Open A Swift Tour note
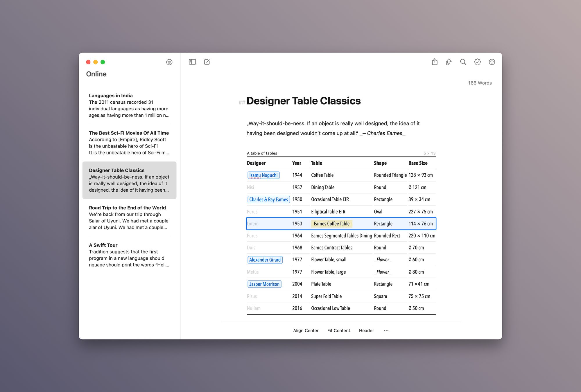The image size is (581, 392). coord(129,255)
